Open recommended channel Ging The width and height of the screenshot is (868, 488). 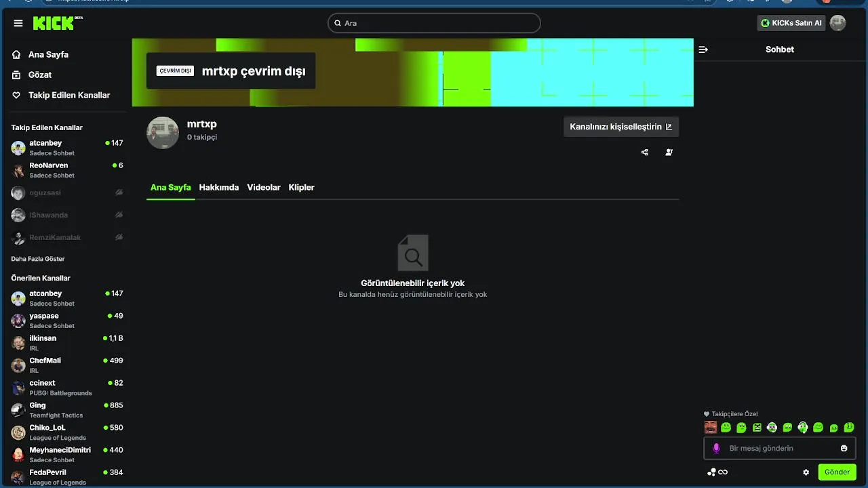pyautogui.click(x=67, y=410)
